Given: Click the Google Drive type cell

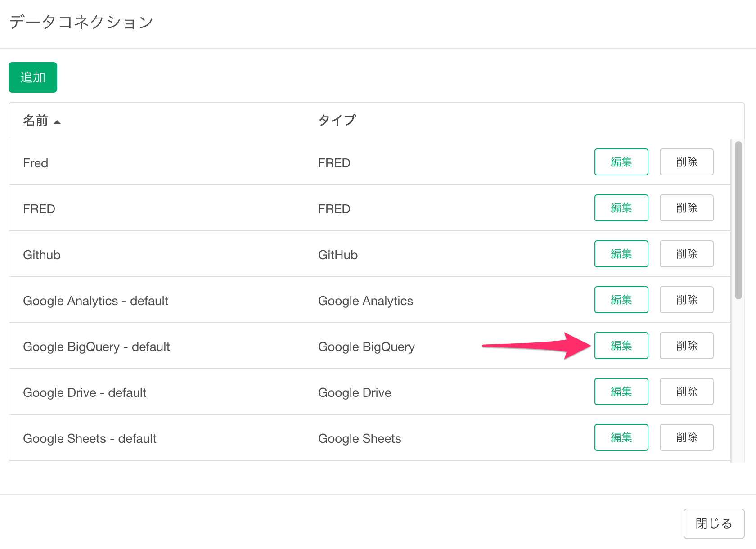Looking at the screenshot, I should 355,392.
